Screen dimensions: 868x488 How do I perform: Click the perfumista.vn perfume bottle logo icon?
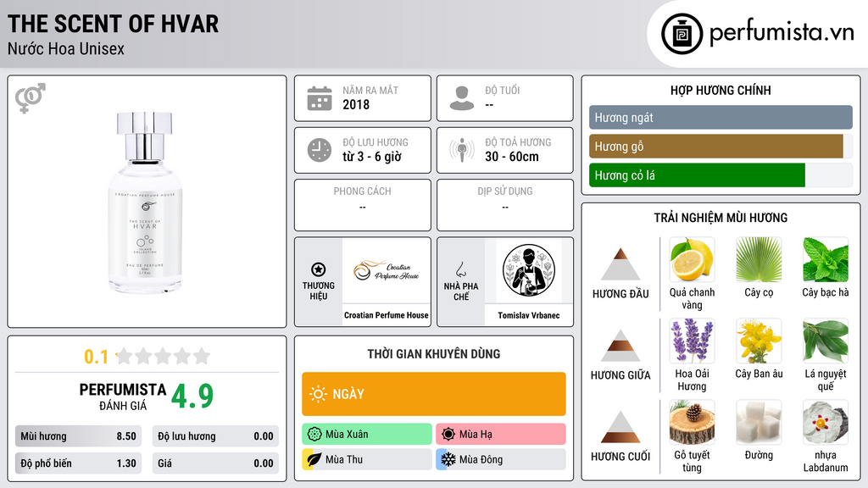[x=682, y=34]
